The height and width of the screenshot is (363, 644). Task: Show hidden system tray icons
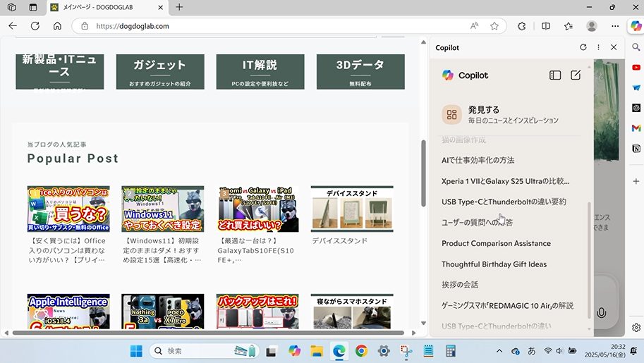(499, 351)
